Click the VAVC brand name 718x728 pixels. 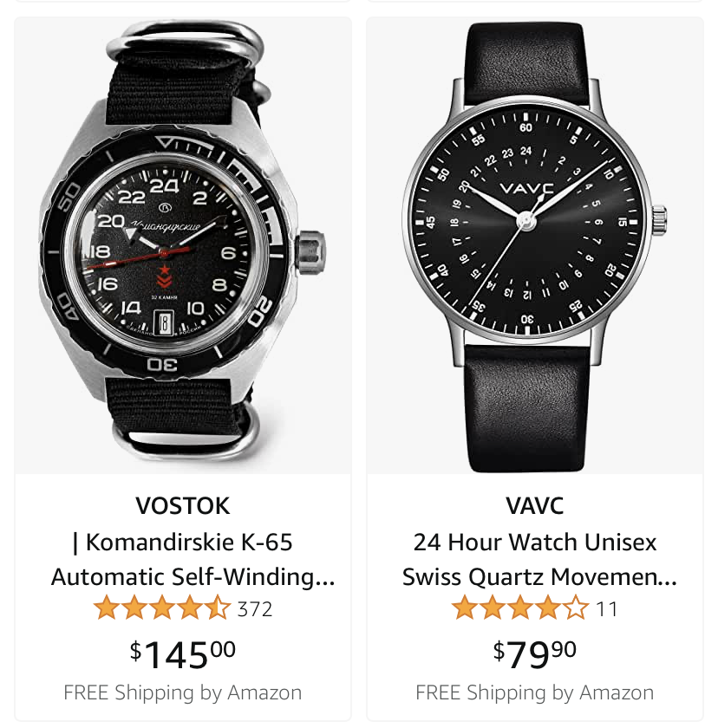(x=534, y=505)
